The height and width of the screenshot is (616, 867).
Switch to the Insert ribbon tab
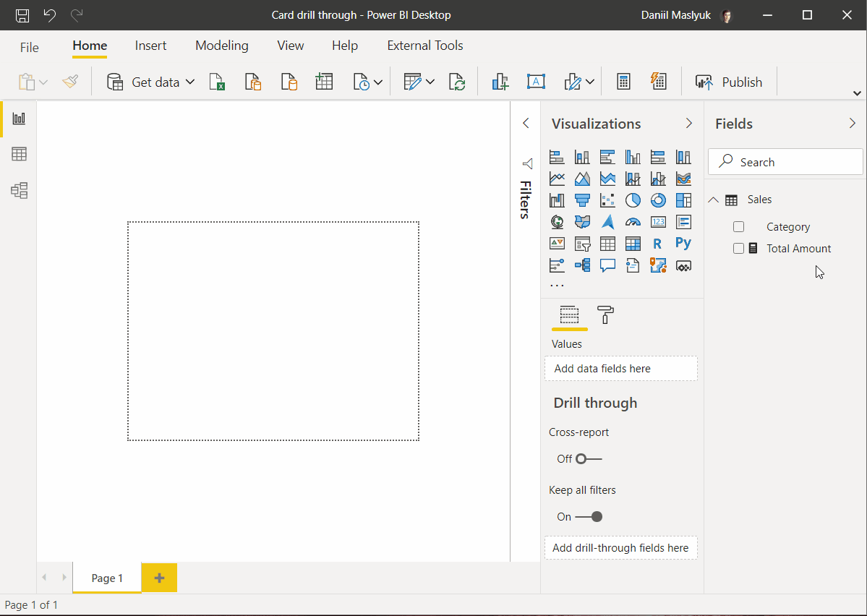tap(150, 46)
